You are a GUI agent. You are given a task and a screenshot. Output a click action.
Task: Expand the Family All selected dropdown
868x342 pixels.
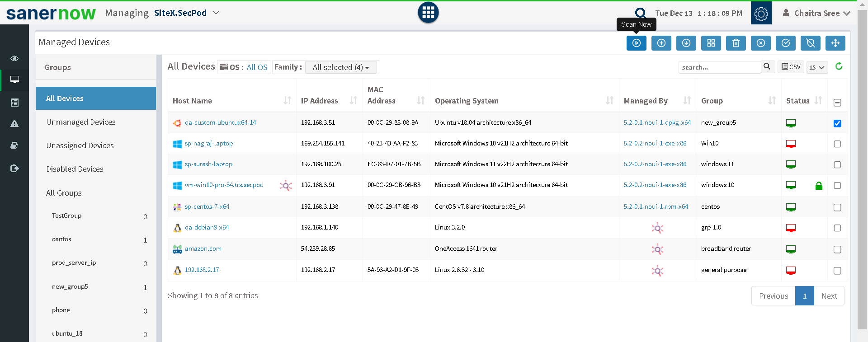[x=341, y=67]
